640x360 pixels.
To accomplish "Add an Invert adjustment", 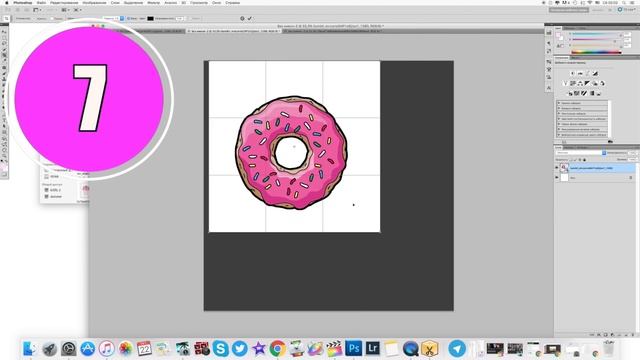I will coord(570,93).
